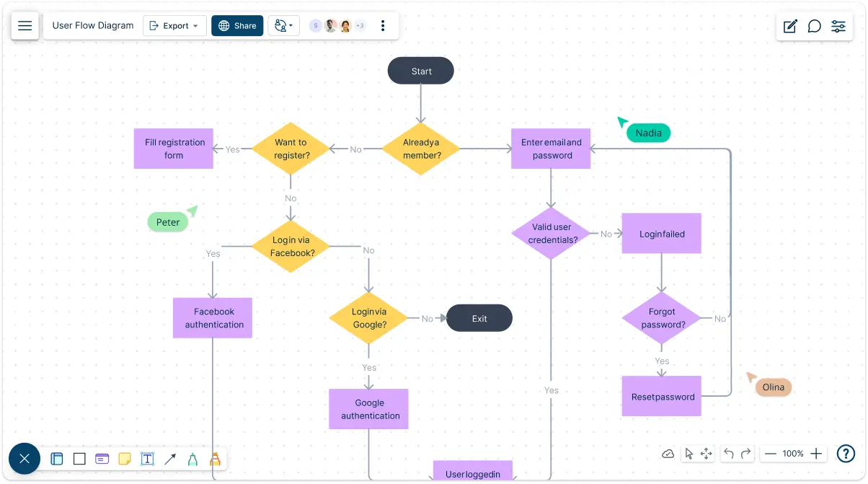868x484 pixels.
Task: Open the edit notes panel icon
Action: click(x=790, y=26)
